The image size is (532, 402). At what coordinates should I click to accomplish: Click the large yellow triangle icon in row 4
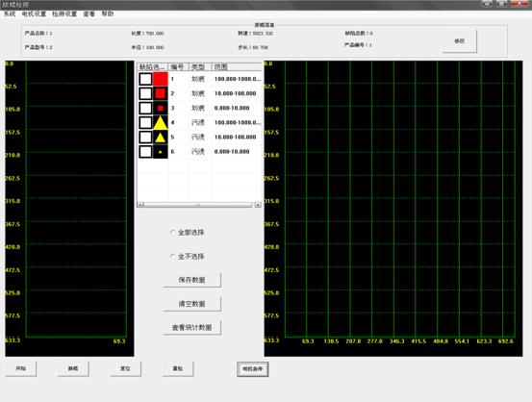[160, 123]
